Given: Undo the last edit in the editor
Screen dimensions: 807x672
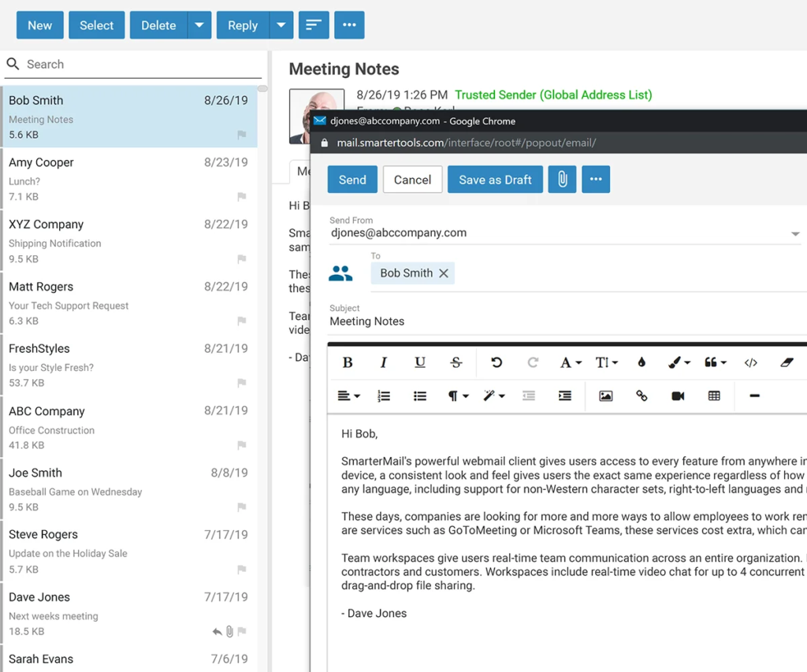Looking at the screenshot, I should point(496,362).
